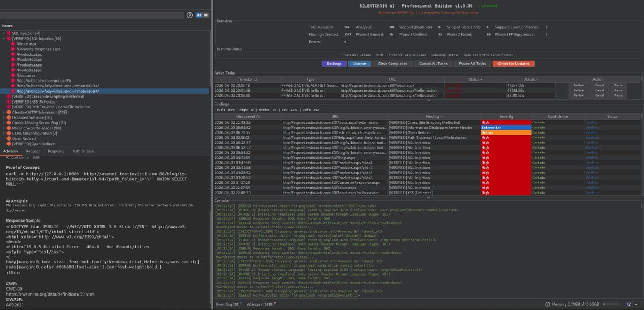This screenshot has height=310, width=644.
Task: Click Duration column header in Active Tasks
Action: click(531, 79)
